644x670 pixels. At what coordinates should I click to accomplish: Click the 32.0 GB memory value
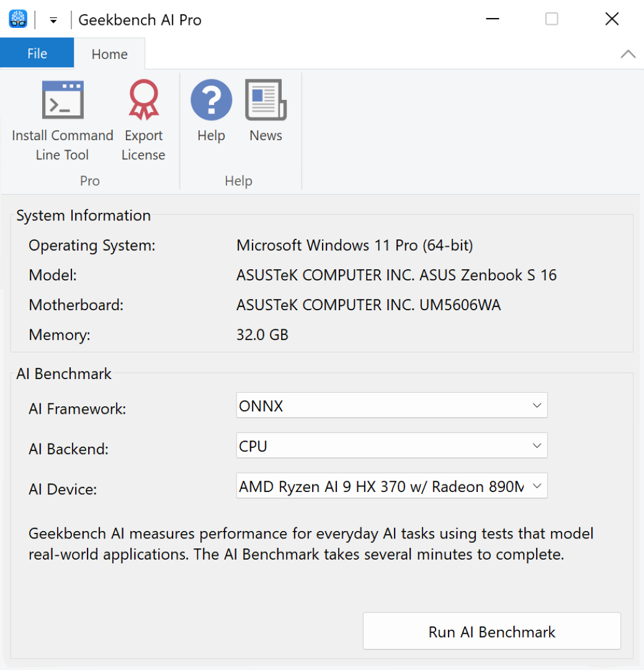click(262, 334)
